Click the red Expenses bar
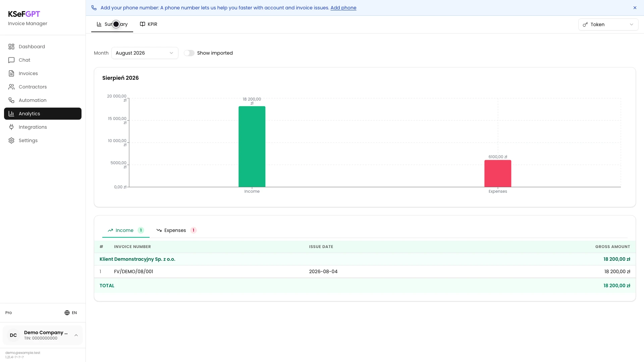644x362 pixels. pos(498,173)
